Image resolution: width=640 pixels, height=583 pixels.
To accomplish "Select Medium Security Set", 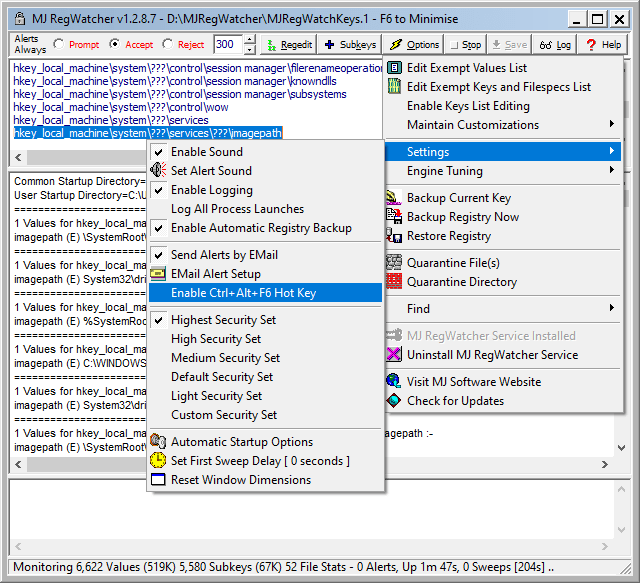I will pyautogui.click(x=265, y=358).
